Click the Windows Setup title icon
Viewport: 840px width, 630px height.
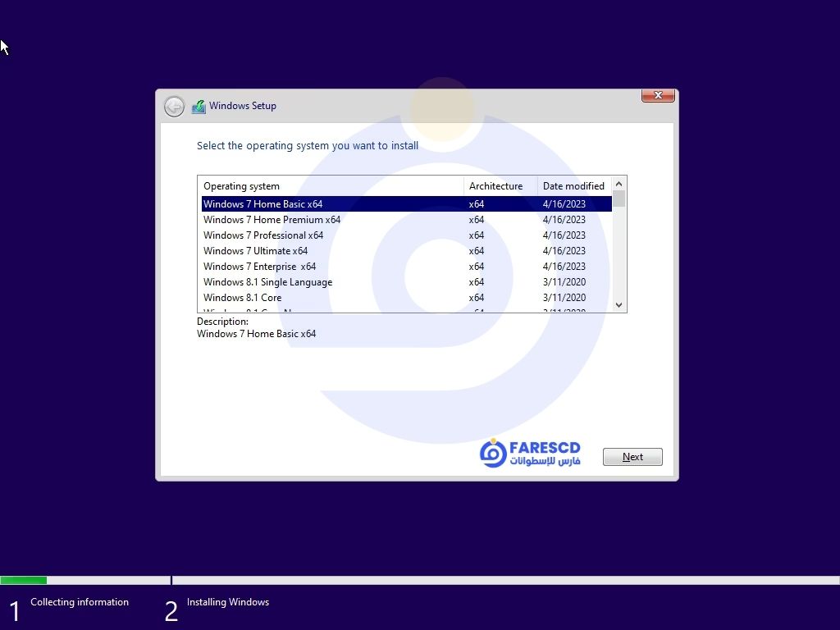(x=199, y=106)
